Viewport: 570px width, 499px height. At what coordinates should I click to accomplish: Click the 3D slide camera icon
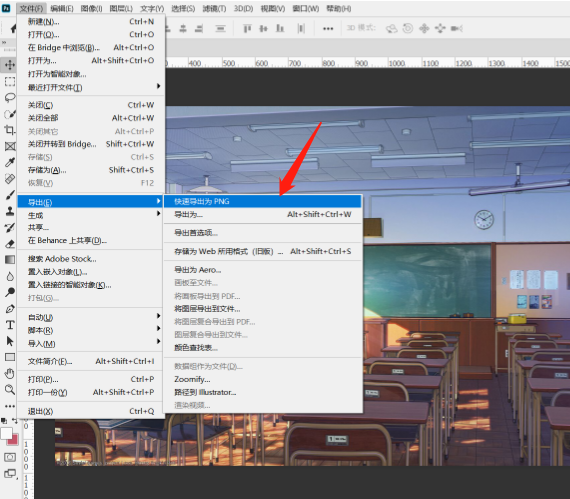pyautogui.click(x=440, y=28)
